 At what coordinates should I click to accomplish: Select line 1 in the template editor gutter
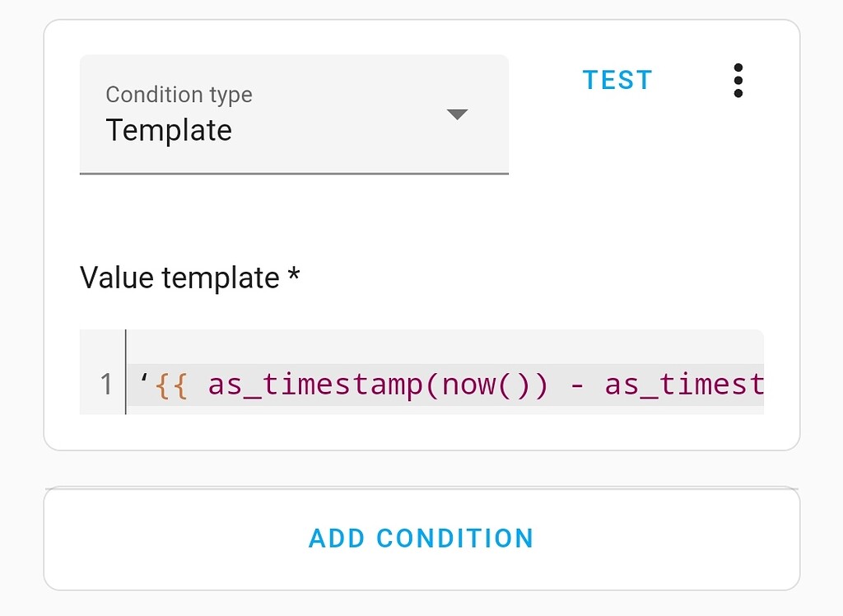105,383
